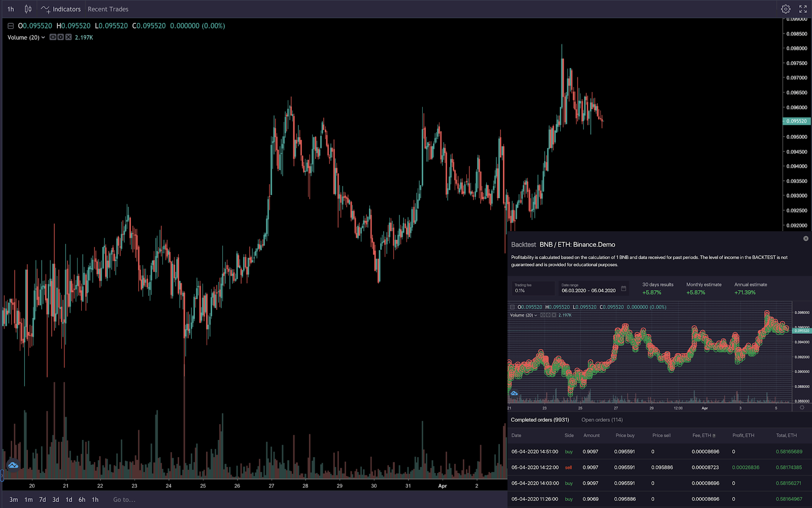Open Recent Trades
Image resolution: width=812 pixels, height=508 pixels.
(108, 9)
